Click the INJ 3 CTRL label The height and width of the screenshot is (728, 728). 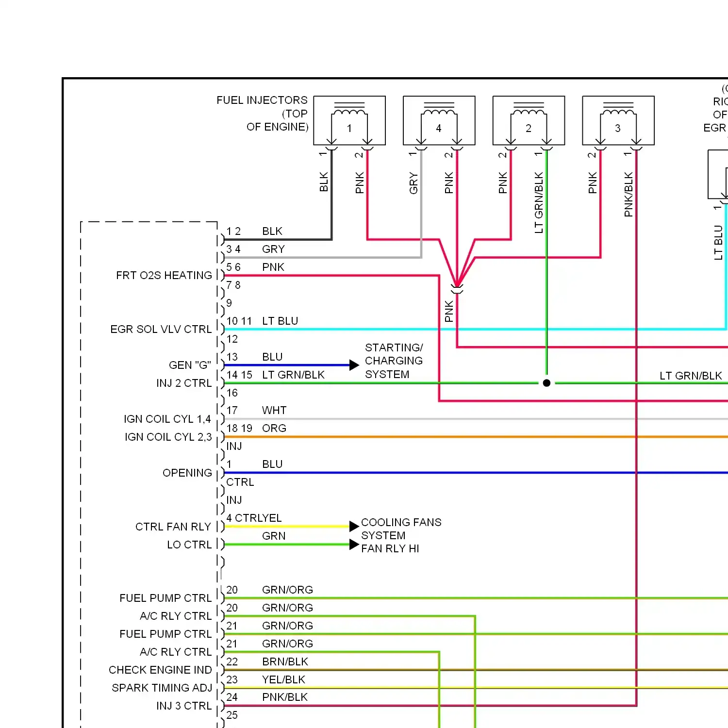[184, 706]
